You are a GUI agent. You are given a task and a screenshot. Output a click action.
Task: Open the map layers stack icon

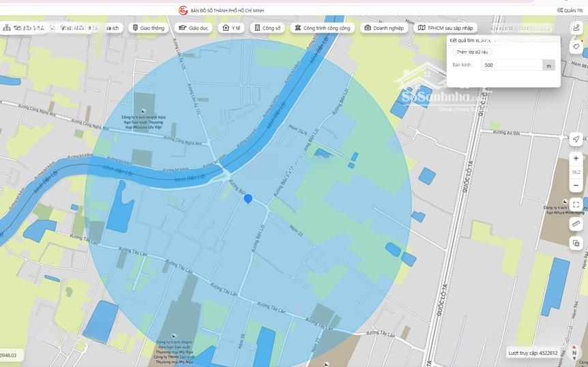coord(576,243)
